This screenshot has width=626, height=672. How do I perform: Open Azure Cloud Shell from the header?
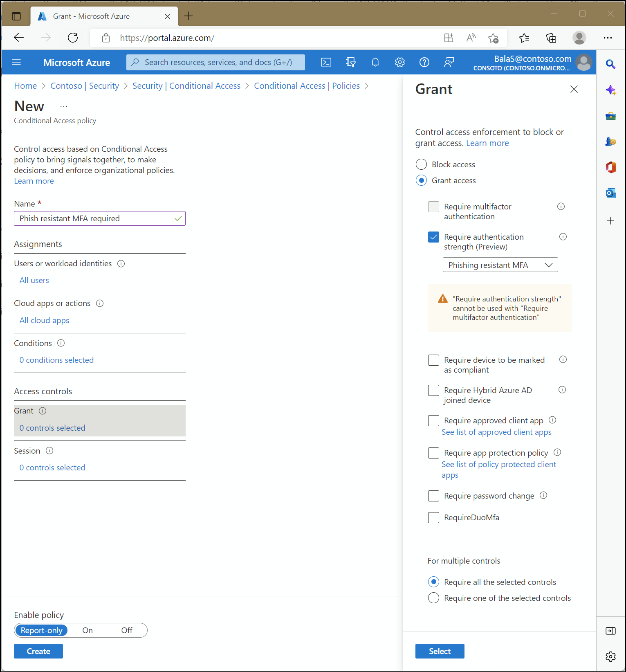(326, 62)
